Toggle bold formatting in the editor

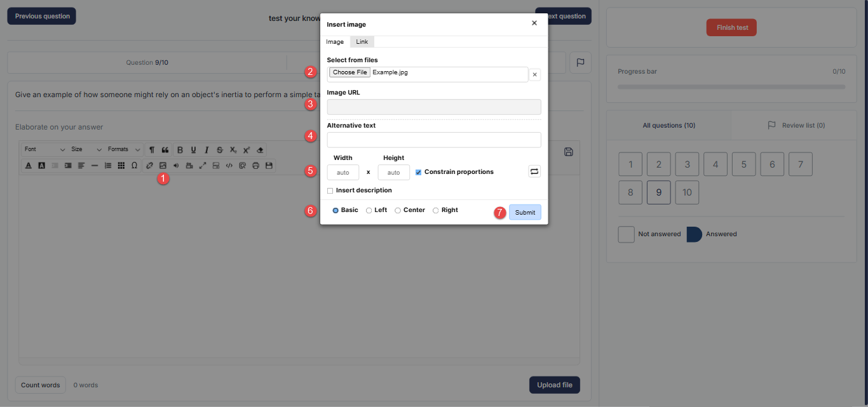click(180, 150)
